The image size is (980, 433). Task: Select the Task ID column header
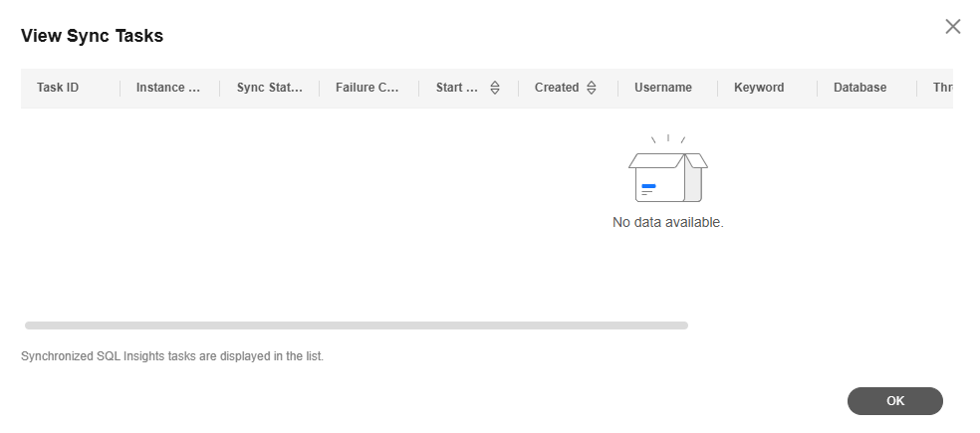pyautogui.click(x=58, y=88)
